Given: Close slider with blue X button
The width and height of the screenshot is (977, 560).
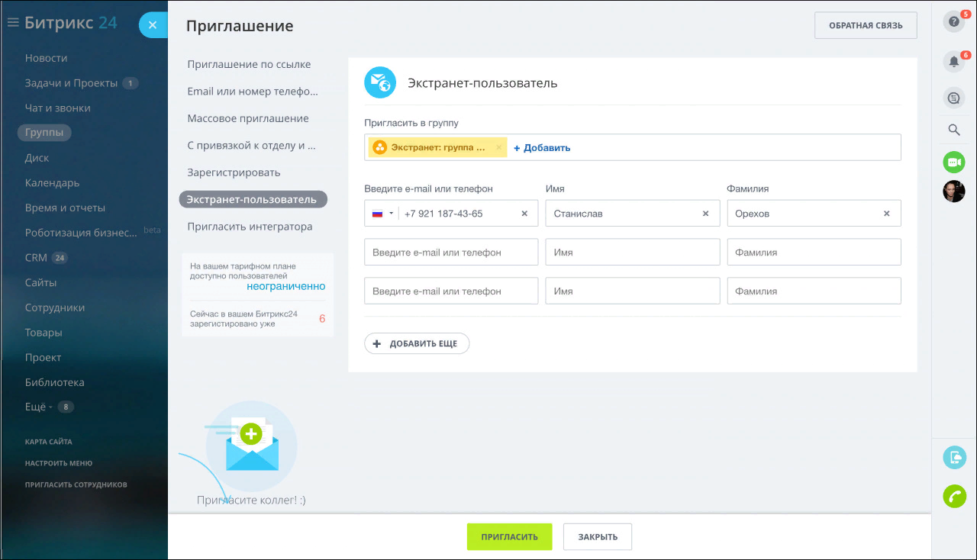Looking at the screenshot, I should (153, 25).
